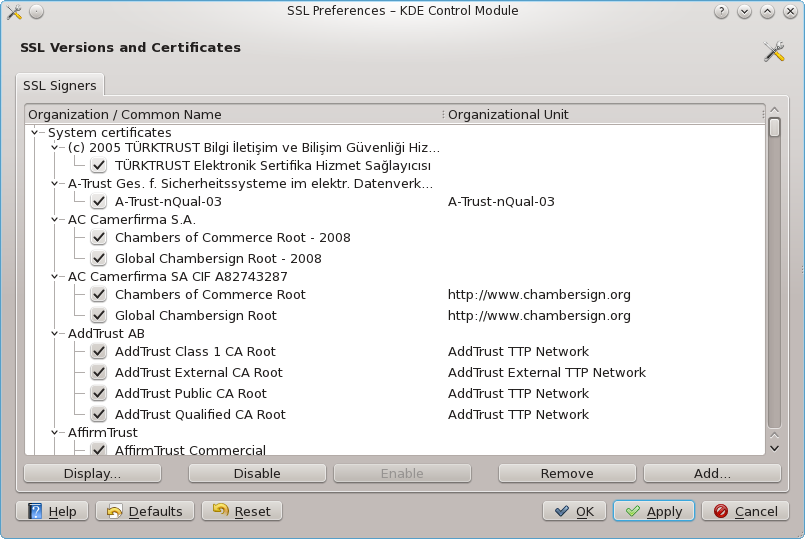The width and height of the screenshot is (805, 539).
Task: Click the certificate list vertical scrollbar handle
Action: tap(774, 128)
